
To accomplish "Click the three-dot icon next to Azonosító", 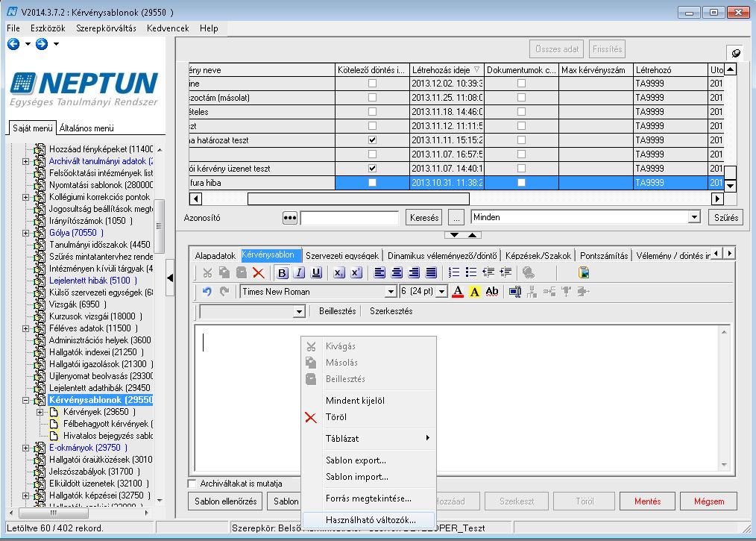I will click(290, 218).
